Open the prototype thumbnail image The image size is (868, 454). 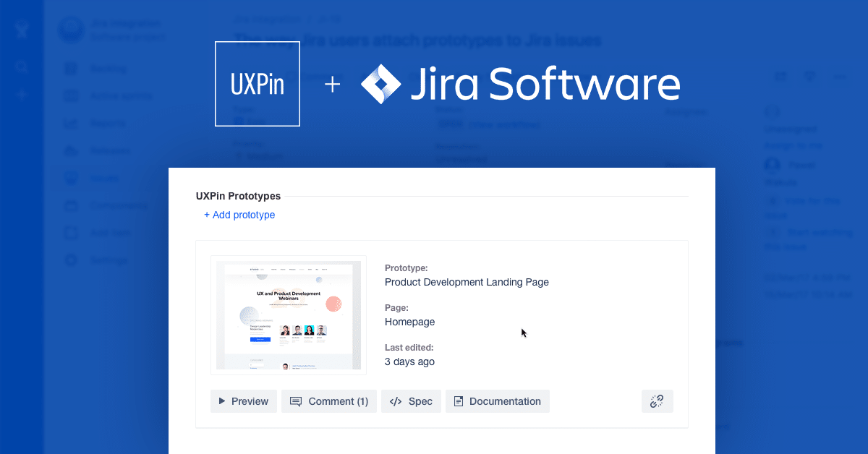coord(289,315)
